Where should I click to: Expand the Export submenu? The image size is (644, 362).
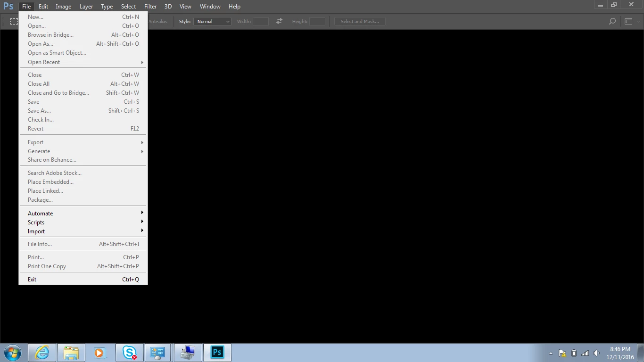tap(83, 142)
